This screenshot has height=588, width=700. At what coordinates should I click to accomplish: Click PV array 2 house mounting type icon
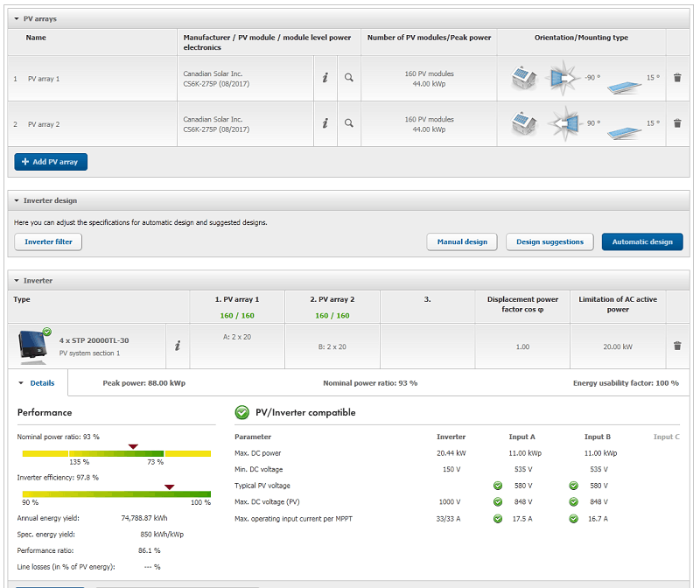[x=524, y=123]
